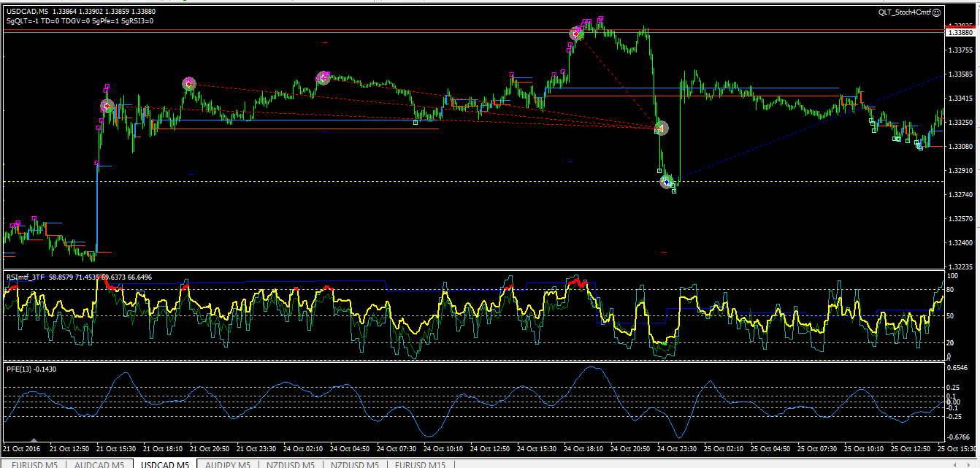This screenshot has height=468, width=980.
Task: Click the 24 Oct 18:10 time label
Action: 585,449
